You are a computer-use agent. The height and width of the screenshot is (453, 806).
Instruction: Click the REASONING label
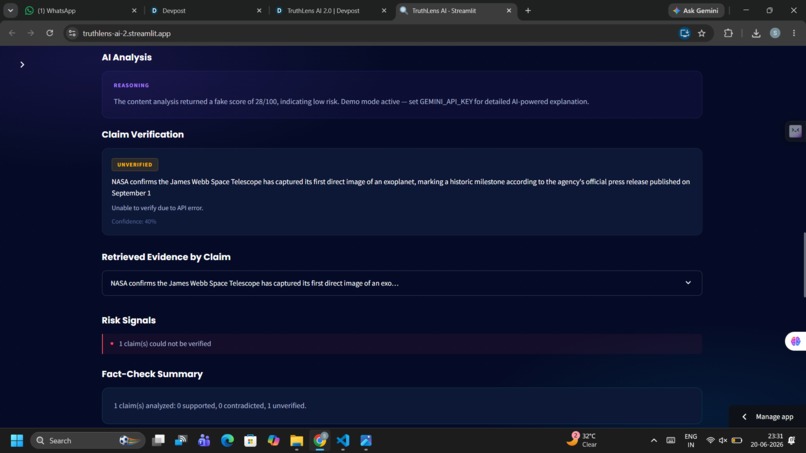pyautogui.click(x=131, y=85)
